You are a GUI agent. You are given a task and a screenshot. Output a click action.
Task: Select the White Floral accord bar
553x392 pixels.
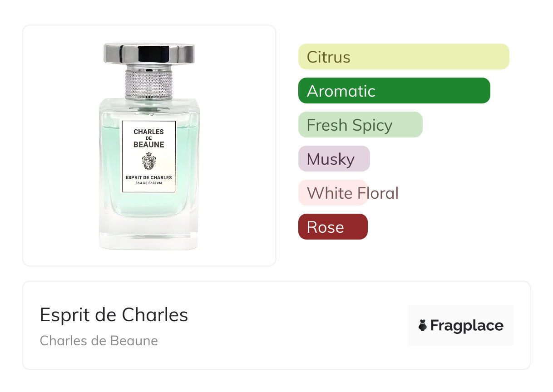tap(332, 193)
